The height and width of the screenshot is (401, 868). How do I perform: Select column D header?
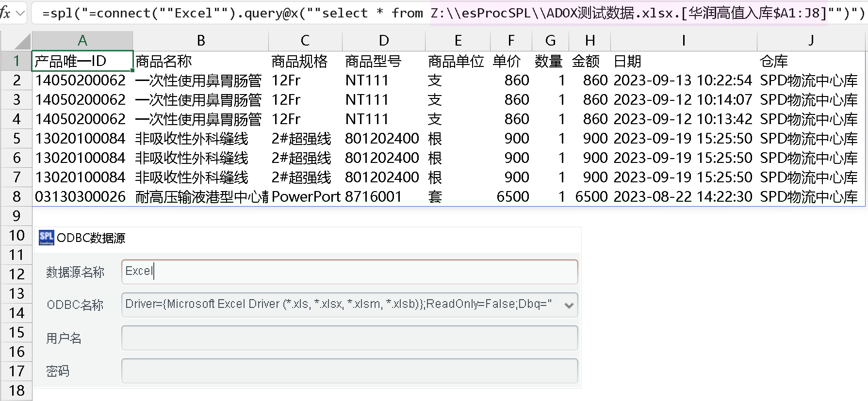click(x=383, y=41)
